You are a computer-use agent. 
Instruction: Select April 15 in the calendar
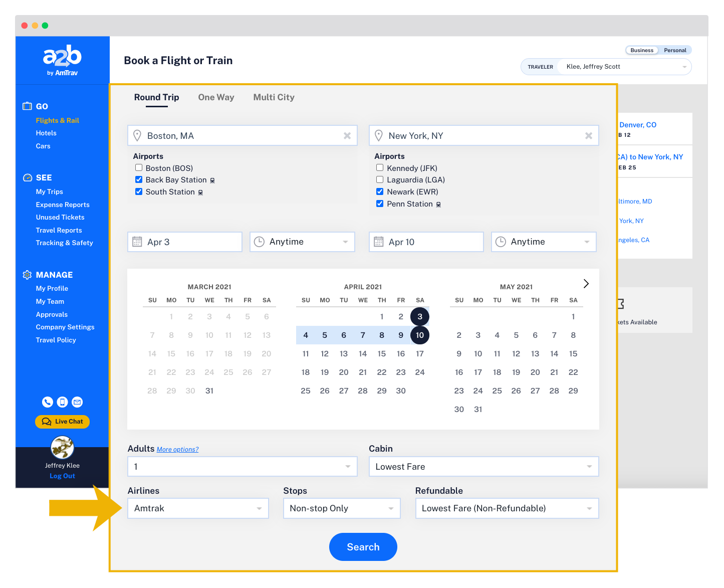pos(382,354)
